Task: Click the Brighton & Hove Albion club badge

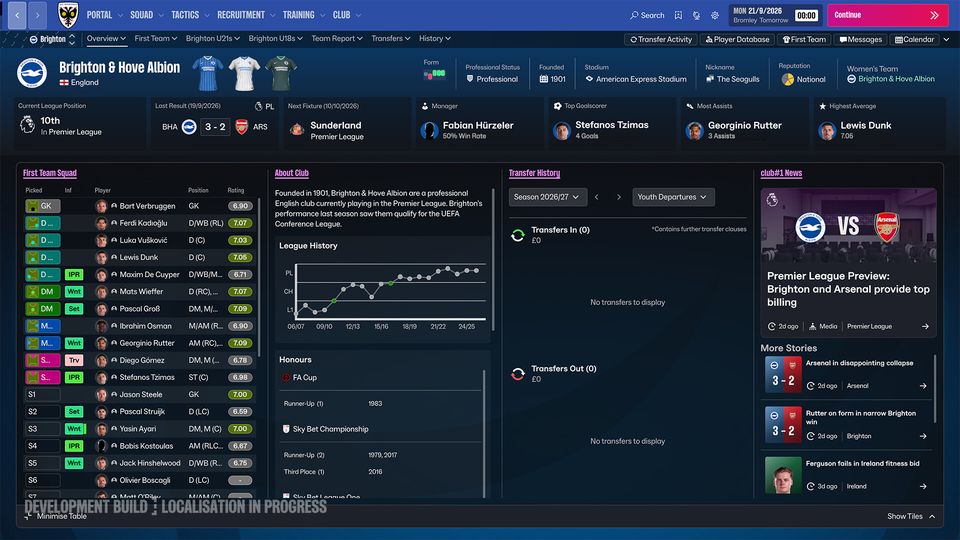Action: [x=32, y=73]
